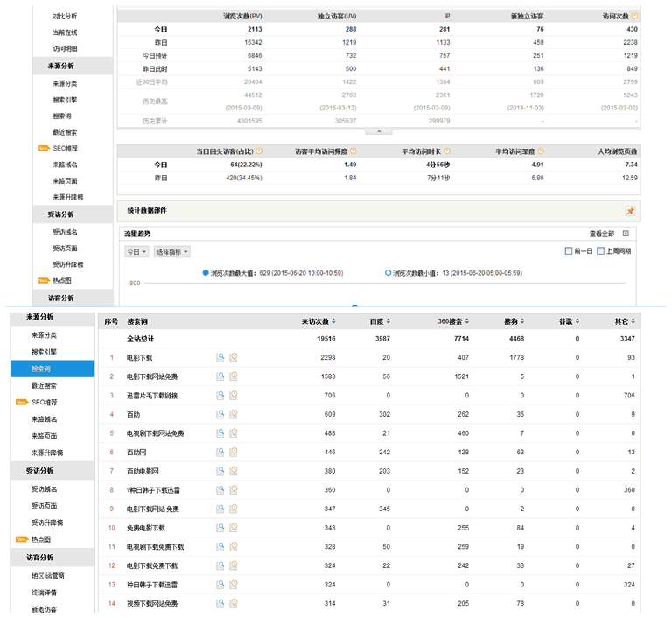The height and width of the screenshot is (618, 672).
Task: Click the help icon next to 平均访问深度
Action: pyautogui.click(x=541, y=151)
